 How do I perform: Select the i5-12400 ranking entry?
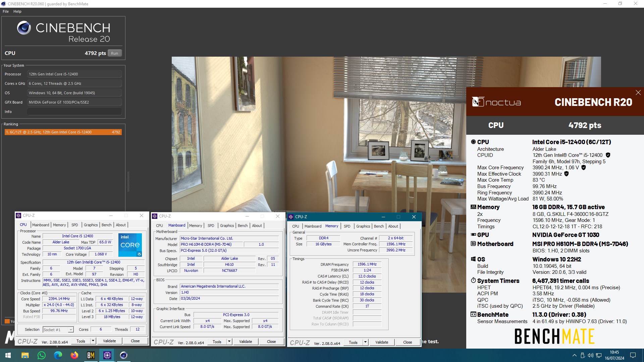point(63,132)
